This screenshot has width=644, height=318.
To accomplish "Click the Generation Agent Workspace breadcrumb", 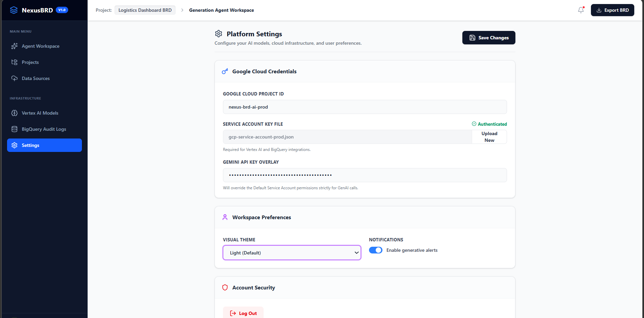I will coord(221,10).
